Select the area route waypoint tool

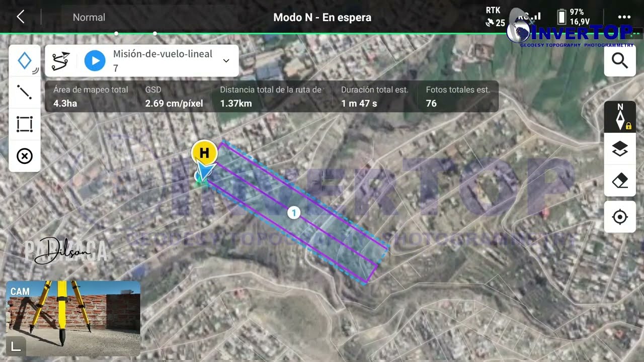coord(25,61)
